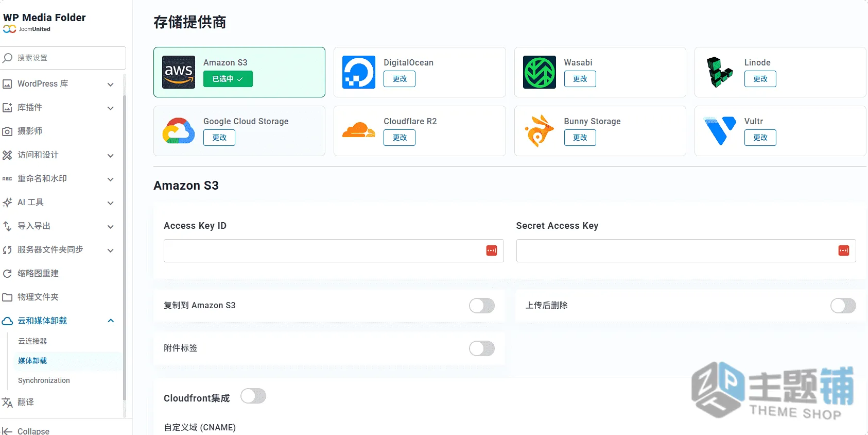Click 更改 button under Google Cloud Storage

pos(219,138)
